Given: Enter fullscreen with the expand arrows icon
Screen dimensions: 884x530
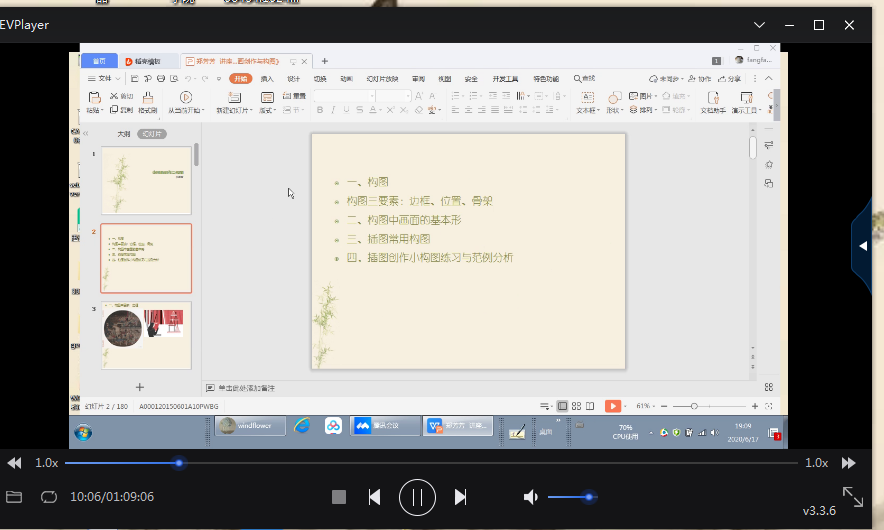Looking at the screenshot, I should click(x=852, y=497).
